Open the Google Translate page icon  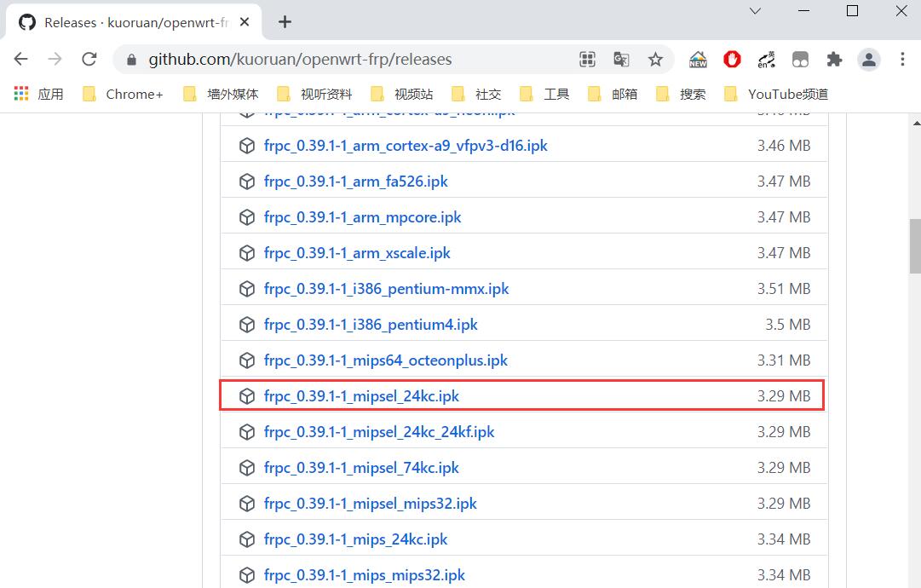click(621, 59)
